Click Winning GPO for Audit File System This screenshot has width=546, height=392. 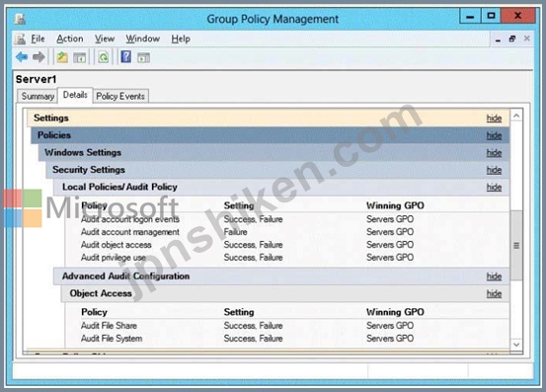[x=390, y=339]
